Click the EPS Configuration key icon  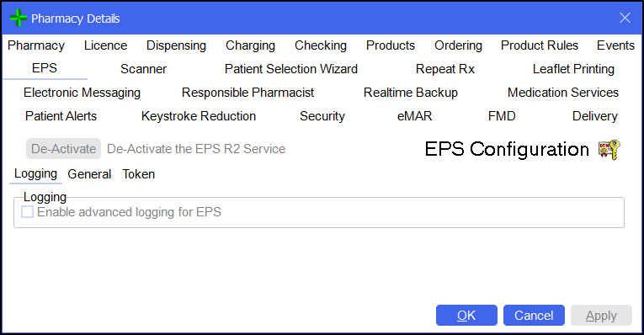[x=609, y=150]
